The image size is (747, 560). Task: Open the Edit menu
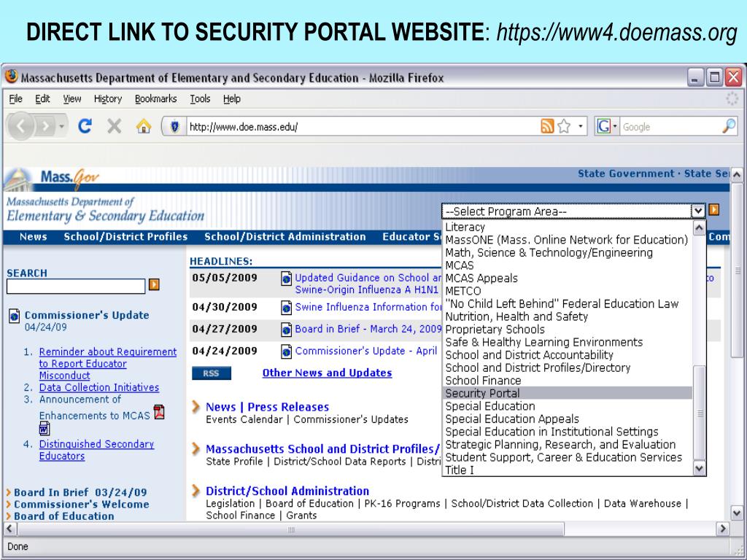[x=42, y=98]
